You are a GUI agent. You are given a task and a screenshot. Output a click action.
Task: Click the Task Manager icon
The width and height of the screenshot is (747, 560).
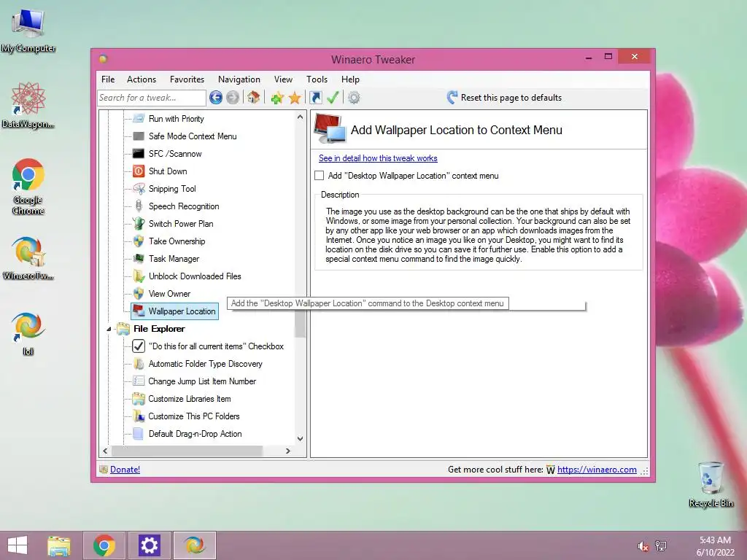pos(139,259)
